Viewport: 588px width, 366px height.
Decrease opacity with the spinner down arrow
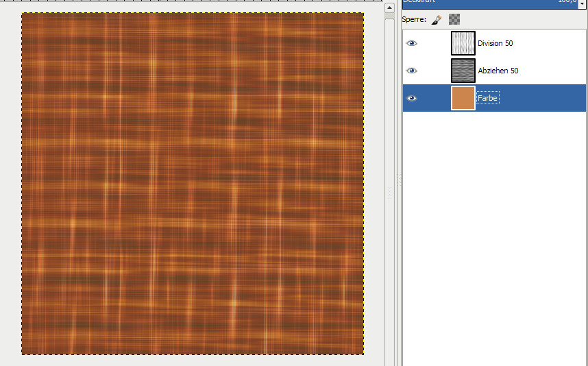[x=583, y=5]
